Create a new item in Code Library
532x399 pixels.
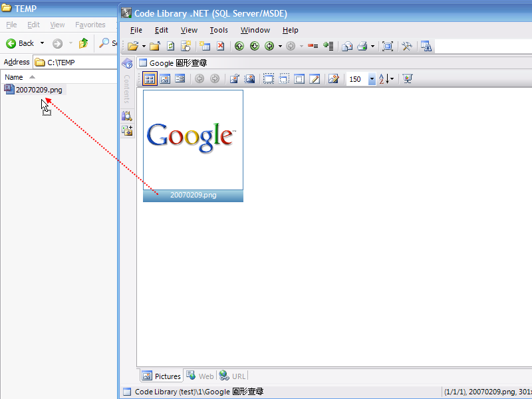pyautogui.click(x=205, y=46)
